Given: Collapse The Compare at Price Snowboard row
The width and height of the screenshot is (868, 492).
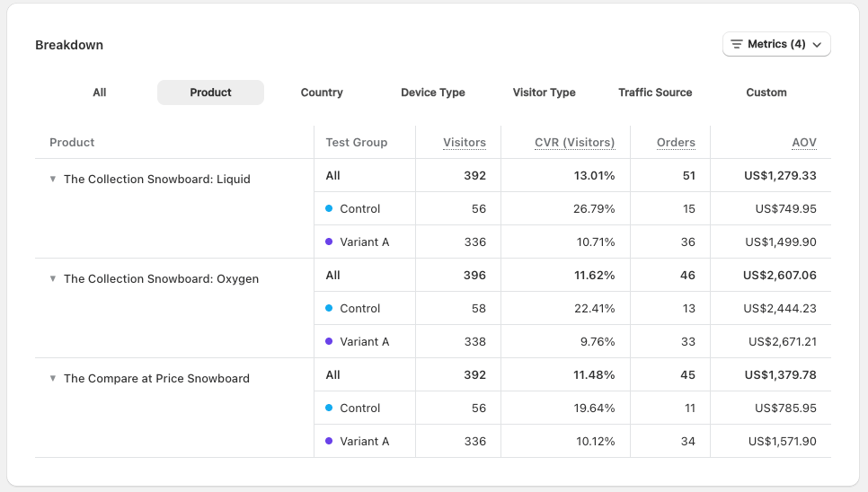Looking at the screenshot, I should tap(53, 378).
